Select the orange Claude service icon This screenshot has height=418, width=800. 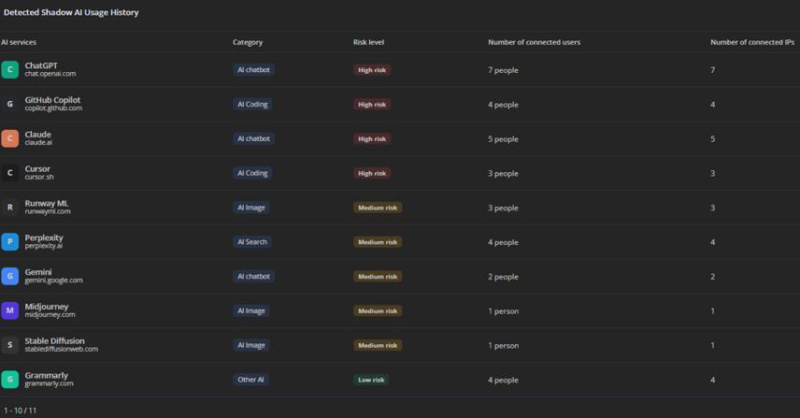click(10, 138)
